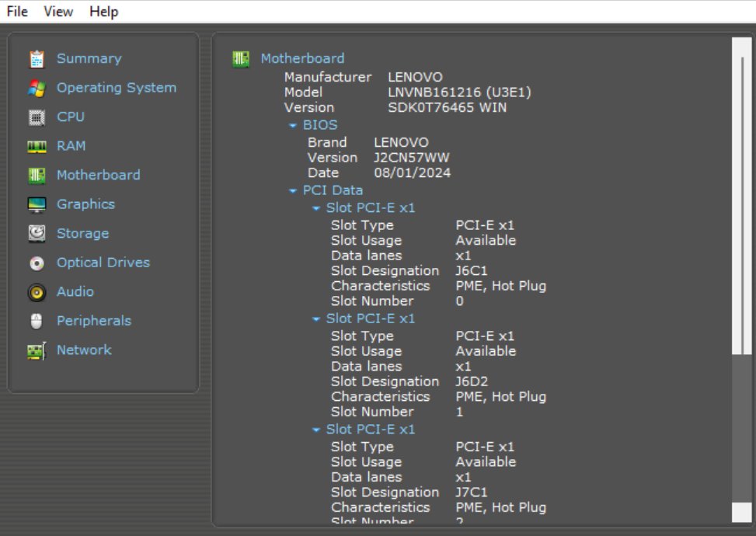Open the Storage section
The image size is (756, 536).
[83, 233]
